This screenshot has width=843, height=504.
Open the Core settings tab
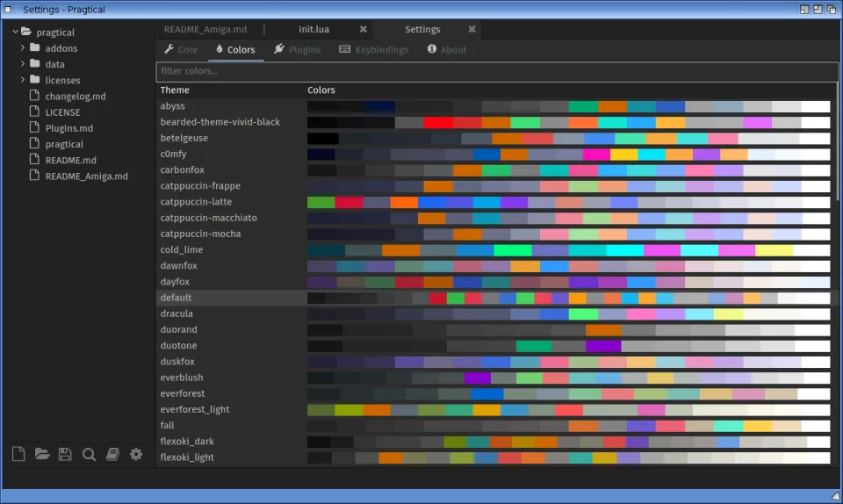tap(181, 49)
